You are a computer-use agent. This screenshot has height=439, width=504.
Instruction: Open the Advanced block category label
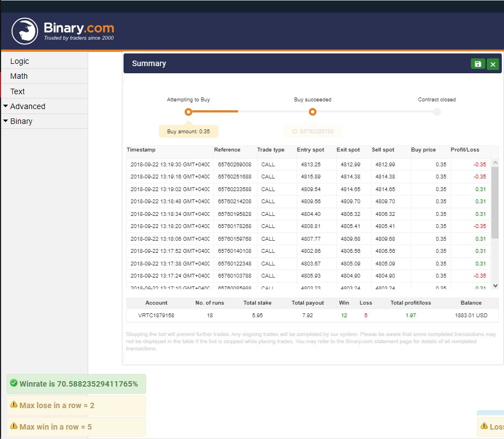coord(28,106)
